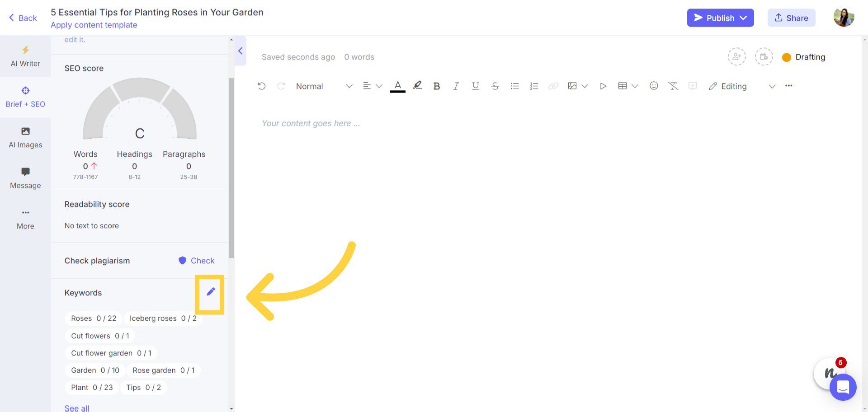868x412 pixels.
Task: Toggle bulleted list formatting
Action: [514, 86]
